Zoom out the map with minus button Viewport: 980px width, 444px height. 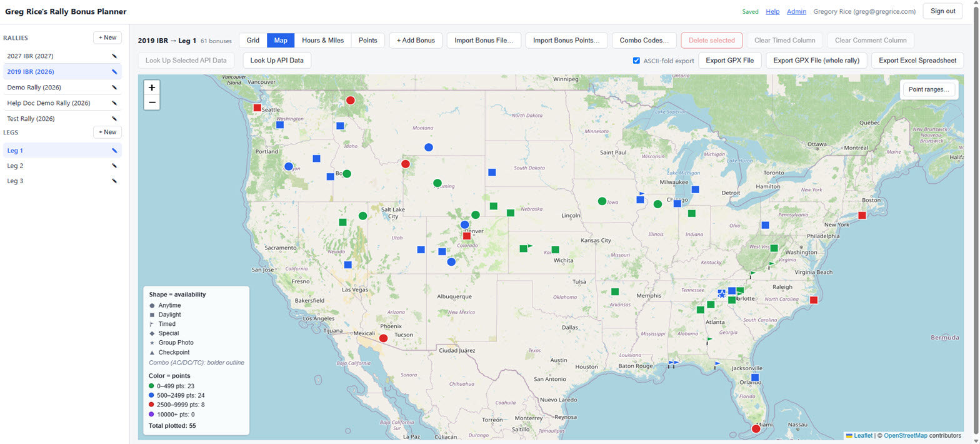pos(152,103)
